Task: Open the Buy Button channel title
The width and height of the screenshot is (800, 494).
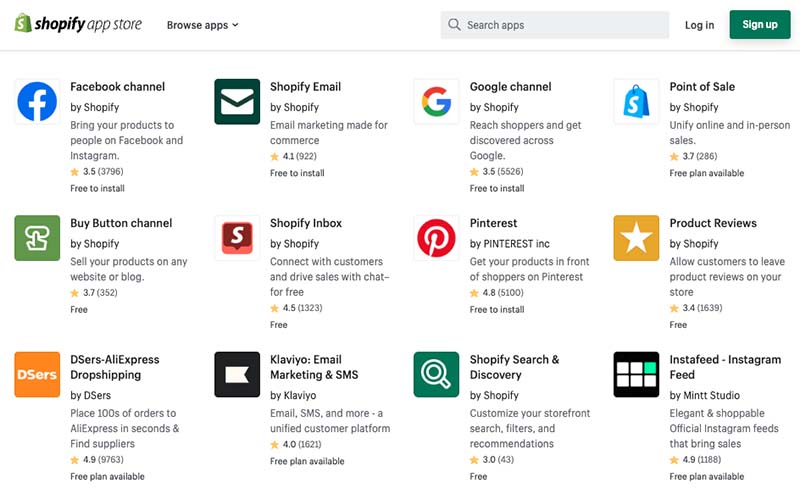Action: (121, 223)
